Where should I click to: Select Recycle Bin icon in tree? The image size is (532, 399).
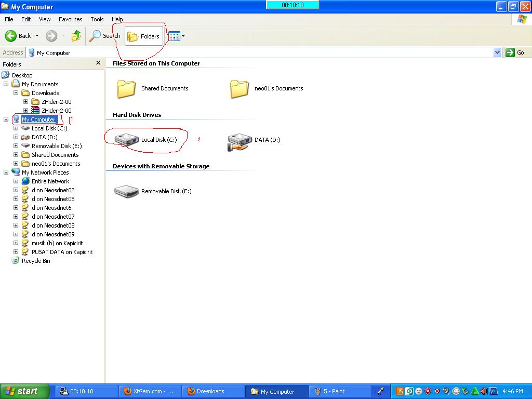[x=15, y=261]
